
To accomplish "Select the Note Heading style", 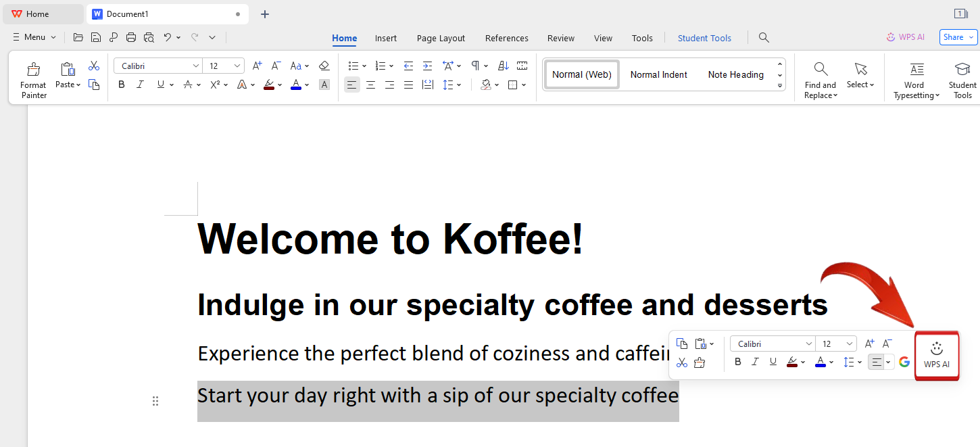I will [x=735, y=74].
